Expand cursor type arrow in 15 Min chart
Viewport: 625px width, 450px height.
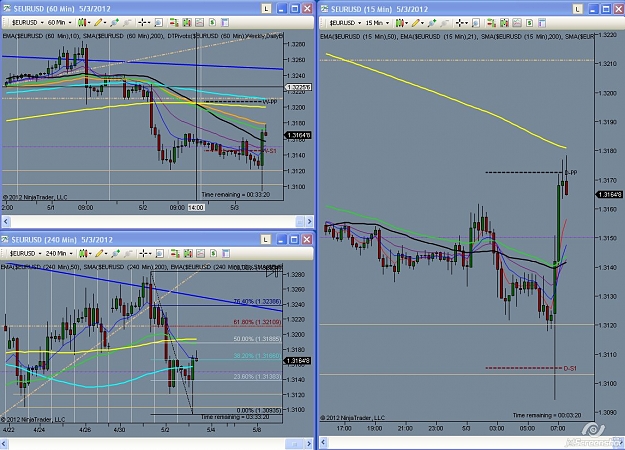pos(466,23)
